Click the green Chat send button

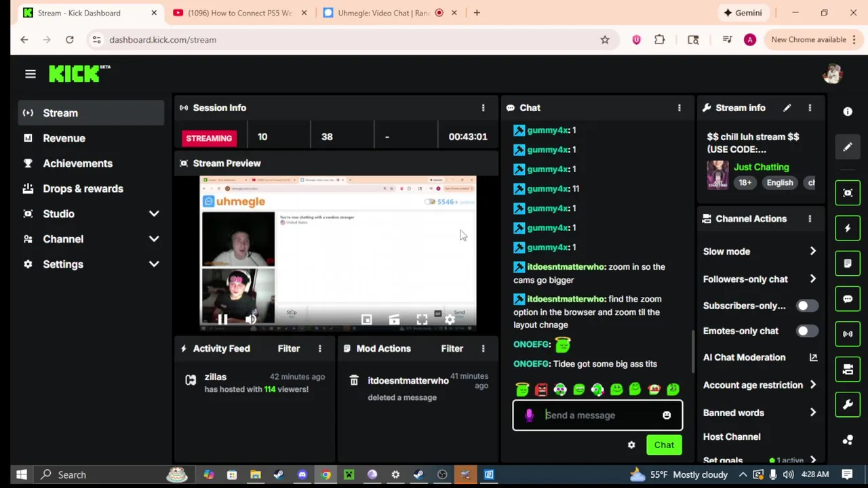[664, 445]
